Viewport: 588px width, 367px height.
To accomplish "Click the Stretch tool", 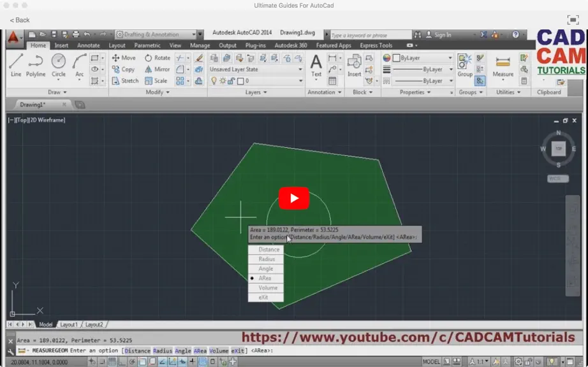I will pyautogui.click(x=125, y=80).
